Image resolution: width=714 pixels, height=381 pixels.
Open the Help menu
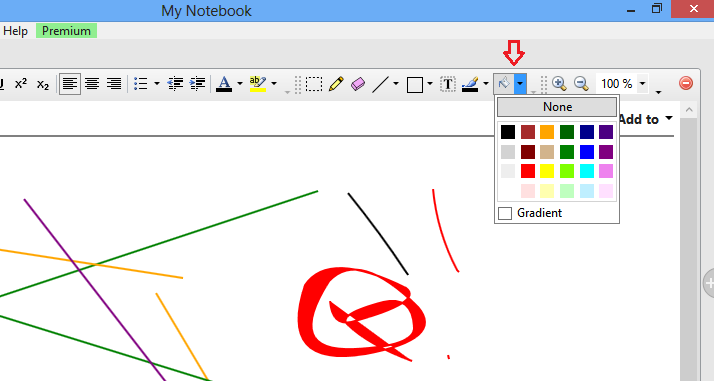[15, 31]
